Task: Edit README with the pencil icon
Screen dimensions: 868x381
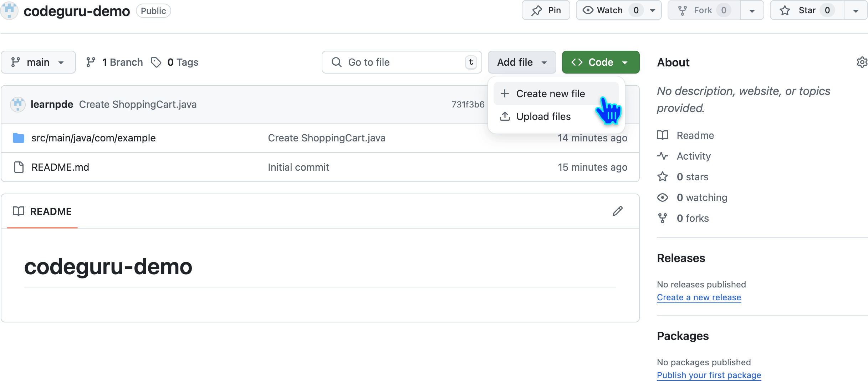Action: pyautogui.click(x=618, y=211)
